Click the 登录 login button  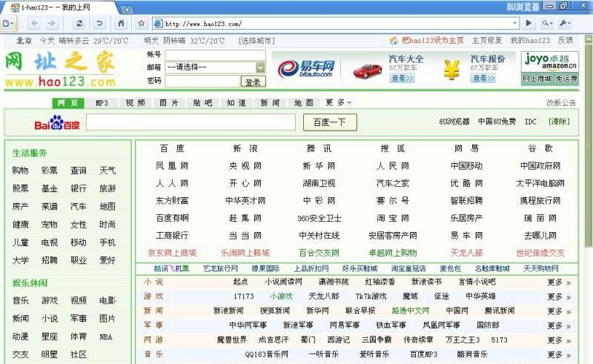[x=253, y=82]
